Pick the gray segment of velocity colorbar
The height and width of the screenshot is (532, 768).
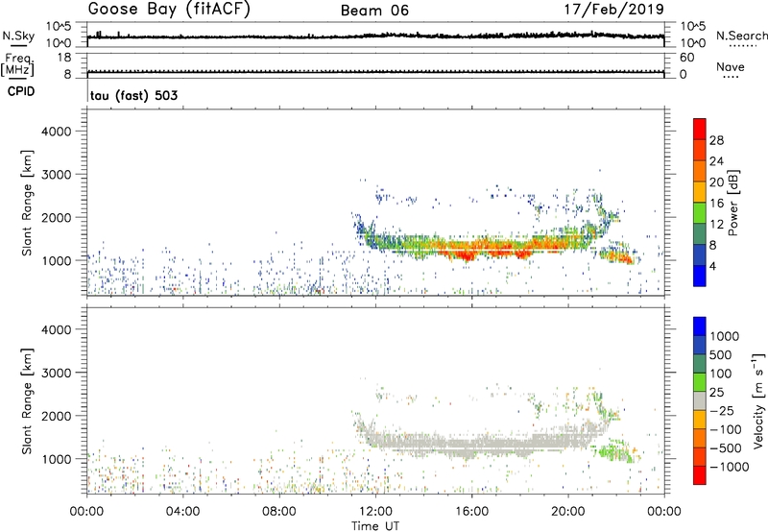click(x=700, y=401)
